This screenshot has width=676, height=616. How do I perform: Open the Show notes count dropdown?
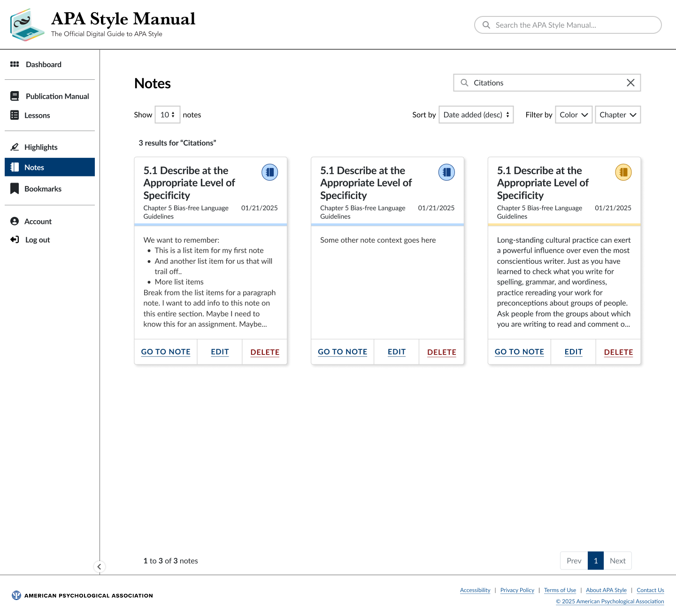pos(168,115)
